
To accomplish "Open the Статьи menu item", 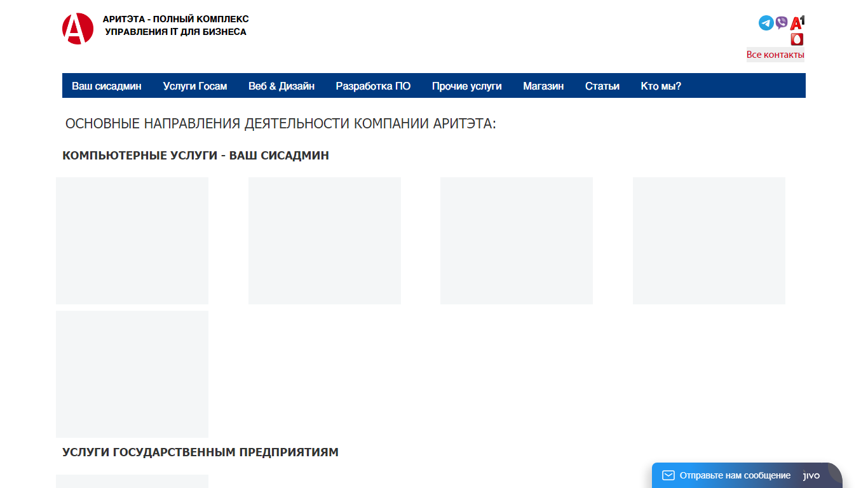I will coord(602,86).
